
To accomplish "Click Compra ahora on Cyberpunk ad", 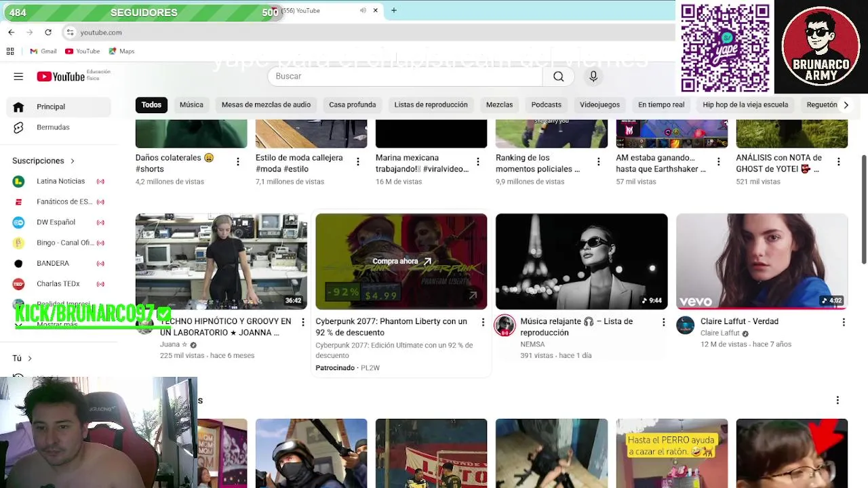I will [401, 262].
